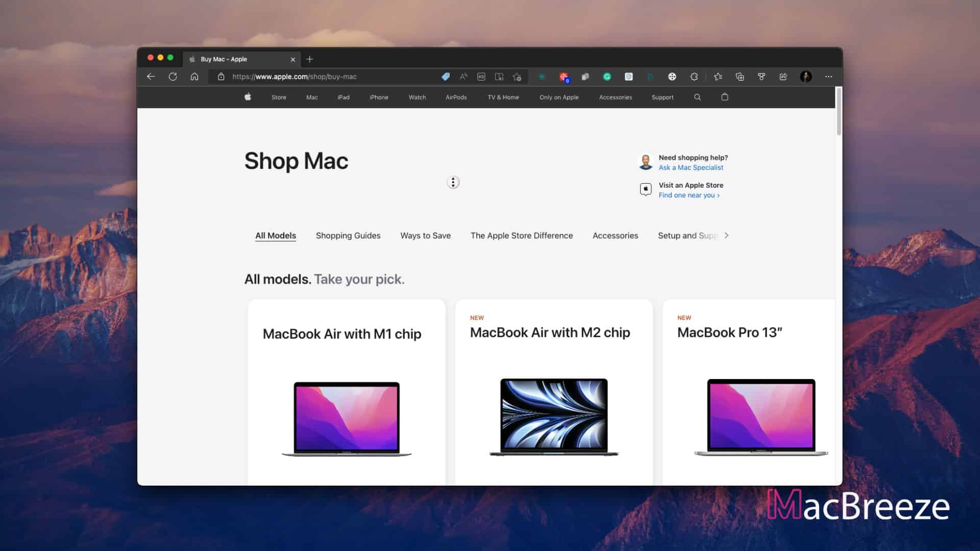Click the browser profile avatar icon
Viewport: 980px width, 551px height.
805,77
